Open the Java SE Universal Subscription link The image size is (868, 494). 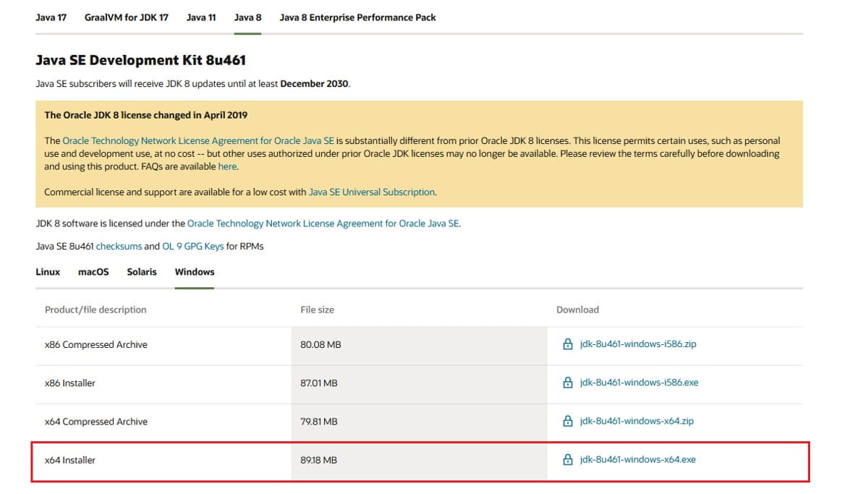click(372, 192)
